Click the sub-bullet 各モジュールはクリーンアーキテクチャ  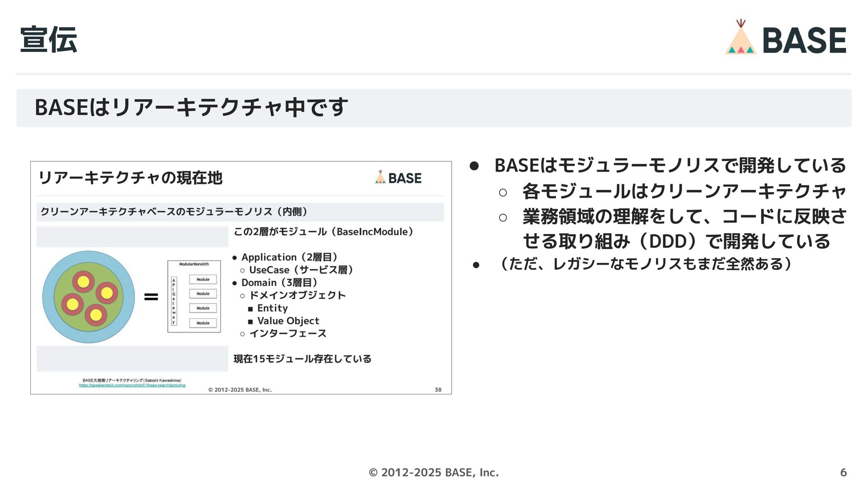[x=684, y=191]
